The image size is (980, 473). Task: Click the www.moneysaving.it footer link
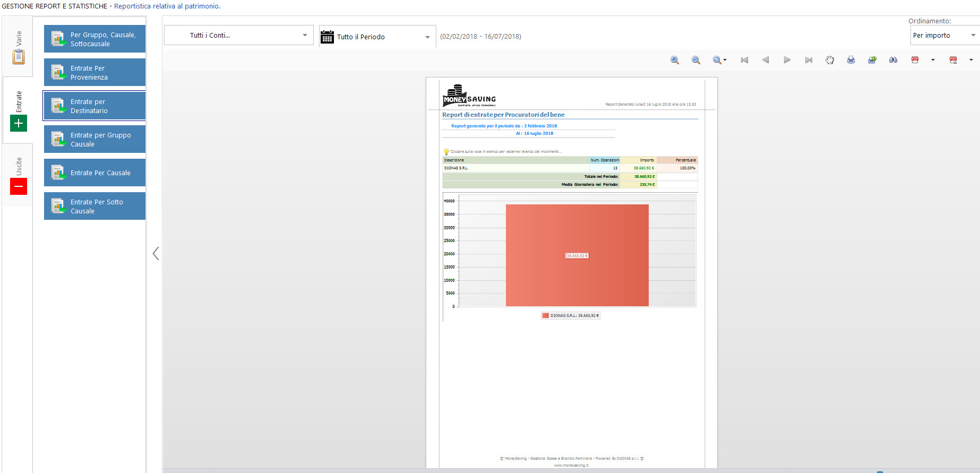[x=571, y=465]
